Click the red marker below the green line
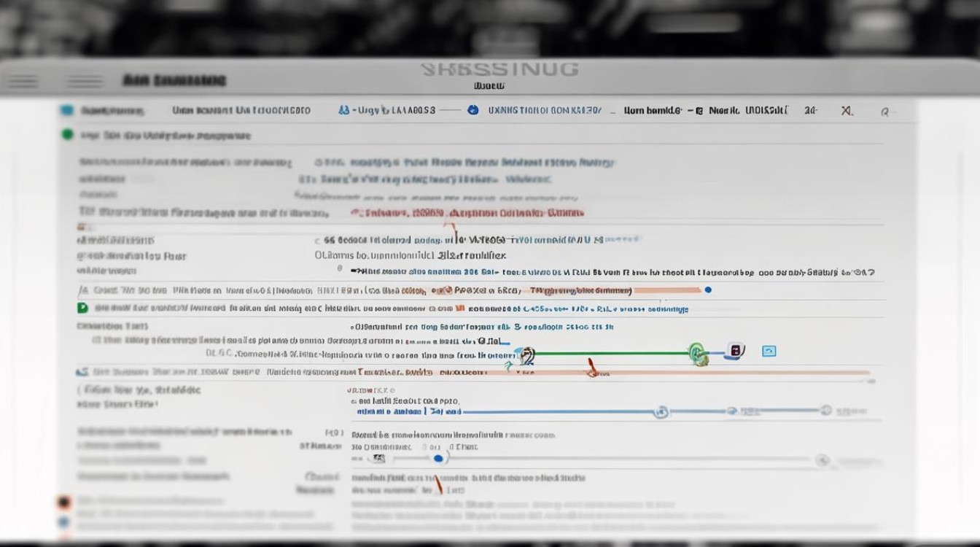The width and height of the screenshot is (980, 547). tap(592, 367)
